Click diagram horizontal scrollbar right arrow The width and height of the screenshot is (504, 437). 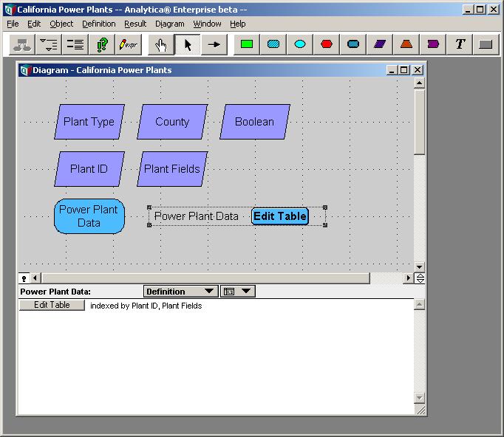pyautogui.click(x=408, y=278)
